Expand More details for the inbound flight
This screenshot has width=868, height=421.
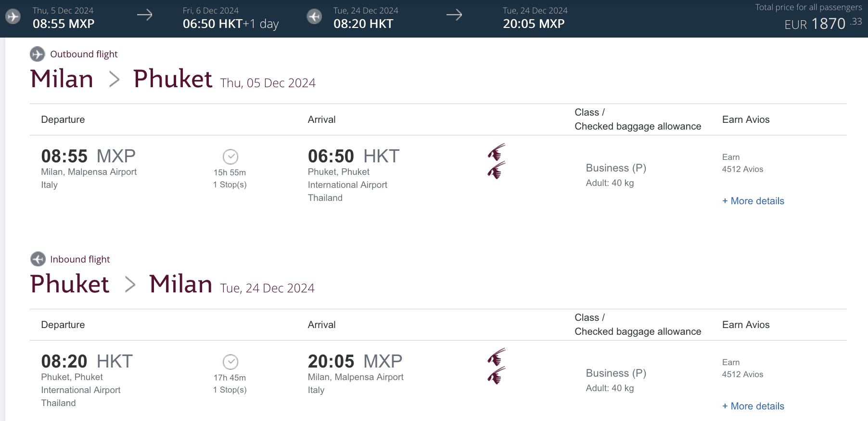point(753,406)
